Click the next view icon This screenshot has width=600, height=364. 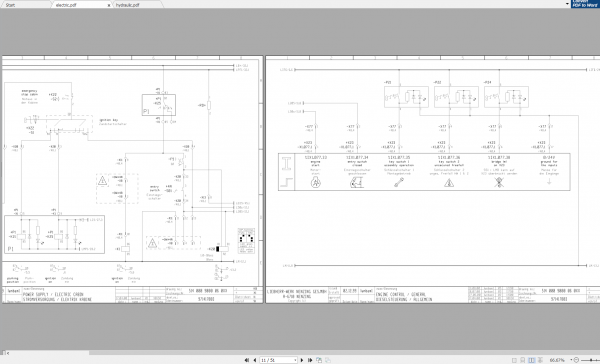328,360
